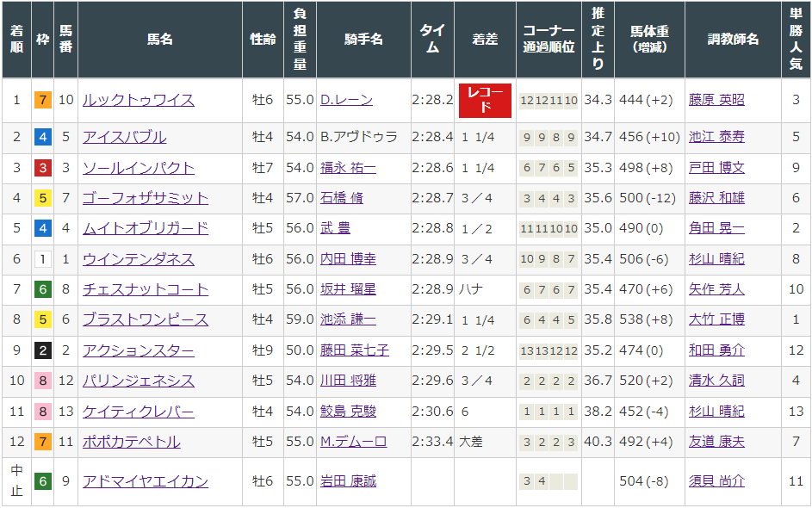Screen dimensions: 812x508
Task: Click 中止 status in last row
Action: tap(16, 481)
